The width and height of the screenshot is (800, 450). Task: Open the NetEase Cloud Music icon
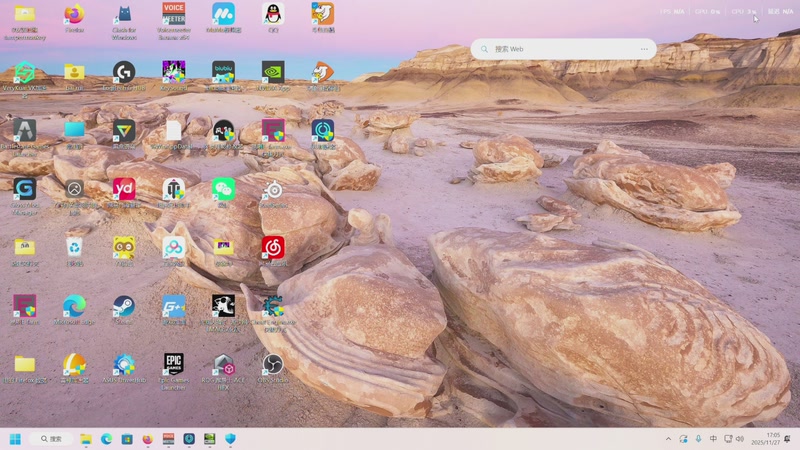(273, 251)
